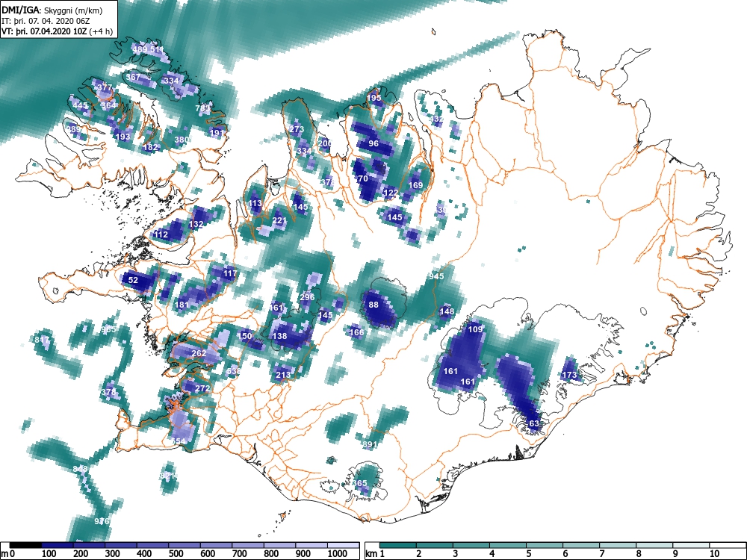
Task: Select the 'm 0' label of the legend
Action: [x=10, y=554]
